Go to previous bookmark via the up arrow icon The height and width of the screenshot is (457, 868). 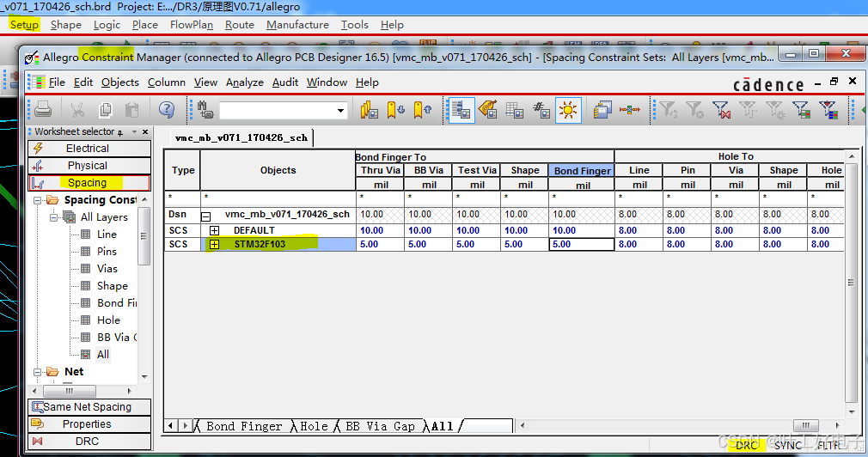click(422, 110)
